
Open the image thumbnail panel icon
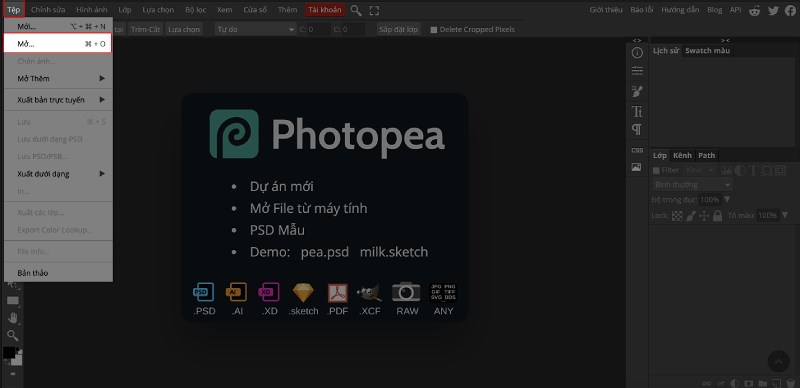coord(637,167)
